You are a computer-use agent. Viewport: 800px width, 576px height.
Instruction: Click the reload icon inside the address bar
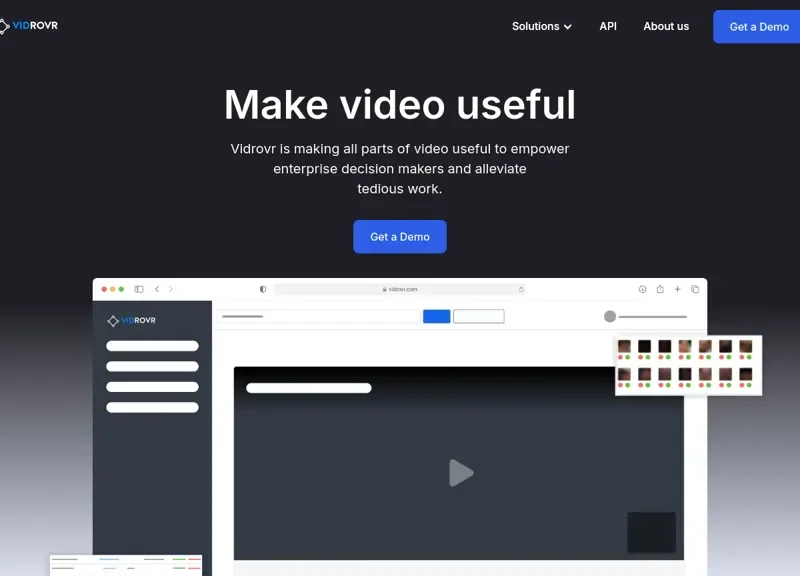(521, 289)
